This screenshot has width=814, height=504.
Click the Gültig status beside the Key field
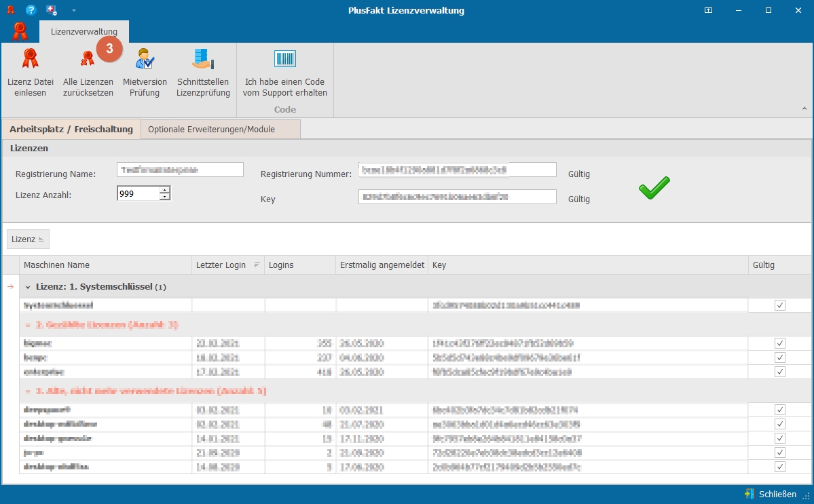pyautogui.click(x=579, y=199)
